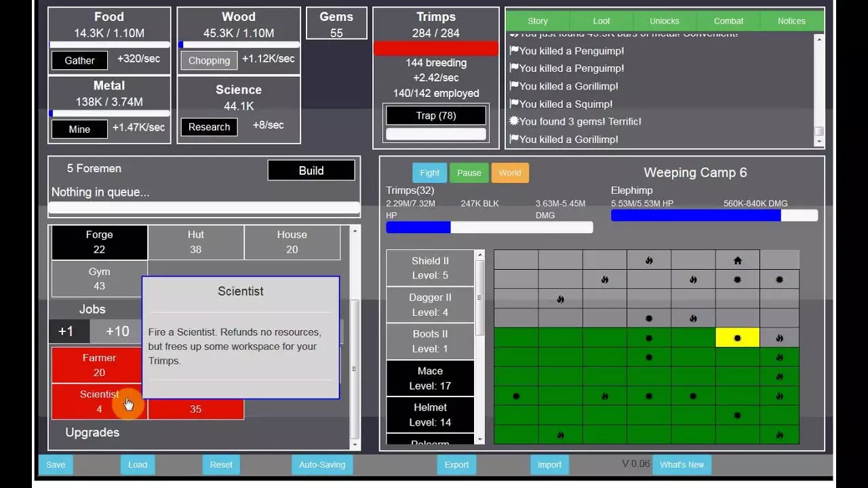Viewport: 868px width, 488px height.
Task: Select the yellow highlighted battle cell
Action: (x=737, y=338)
